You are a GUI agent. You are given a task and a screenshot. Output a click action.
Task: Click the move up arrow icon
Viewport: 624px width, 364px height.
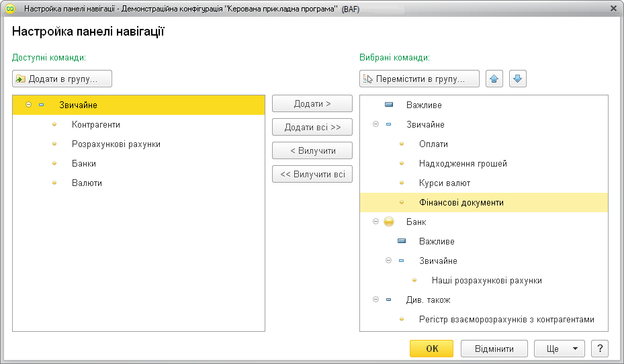pyautogui.click(x=494, y=79)
